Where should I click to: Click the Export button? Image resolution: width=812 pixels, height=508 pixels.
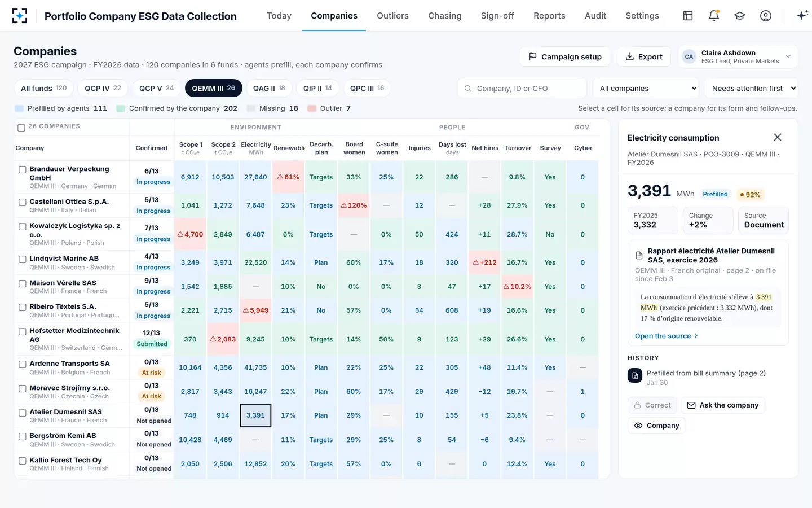pyautogui.click(x=644, y=56)
